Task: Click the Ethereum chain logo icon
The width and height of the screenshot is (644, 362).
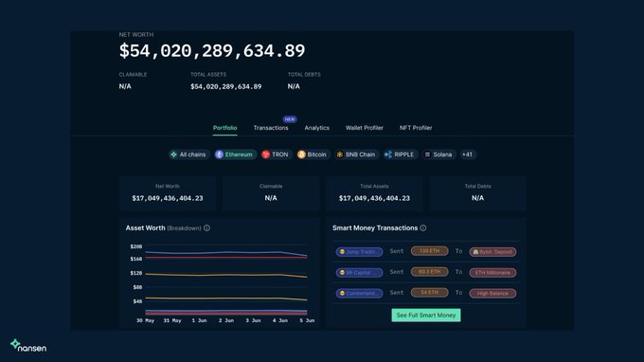Action: pos(220,154)
